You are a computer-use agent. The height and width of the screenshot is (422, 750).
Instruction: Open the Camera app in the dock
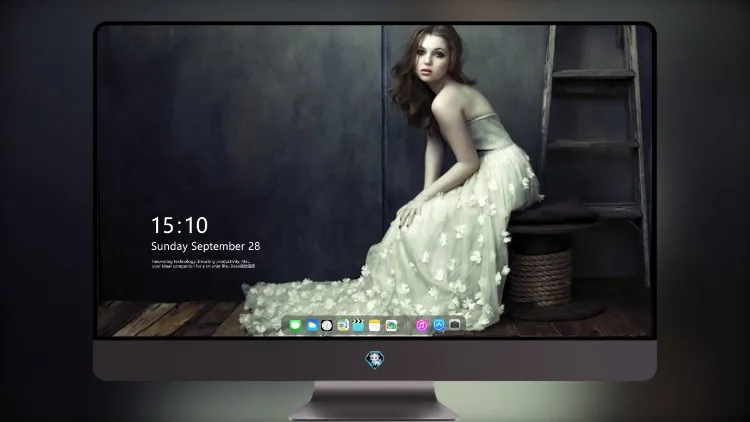point(455,325)
